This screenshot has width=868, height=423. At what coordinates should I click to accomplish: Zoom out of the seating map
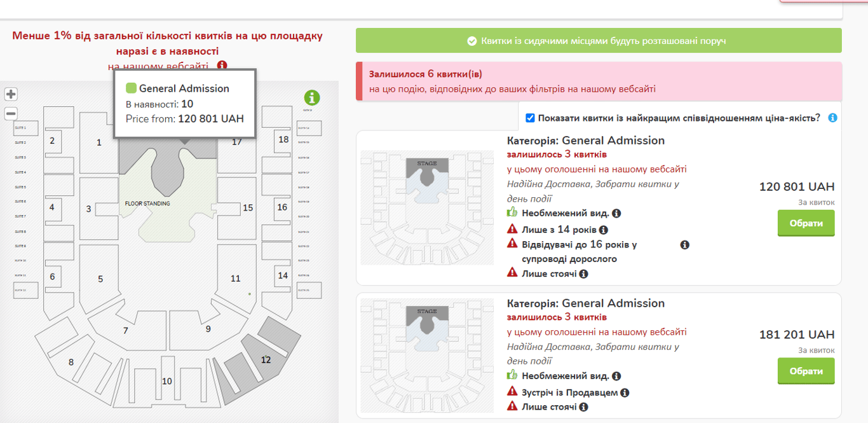[x=11, y=114]
